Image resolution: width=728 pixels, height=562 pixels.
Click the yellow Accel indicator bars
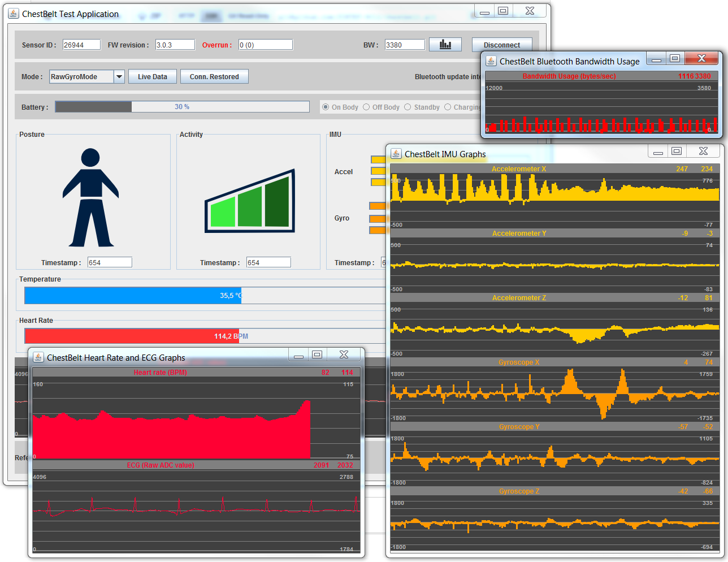click(379, 171)
